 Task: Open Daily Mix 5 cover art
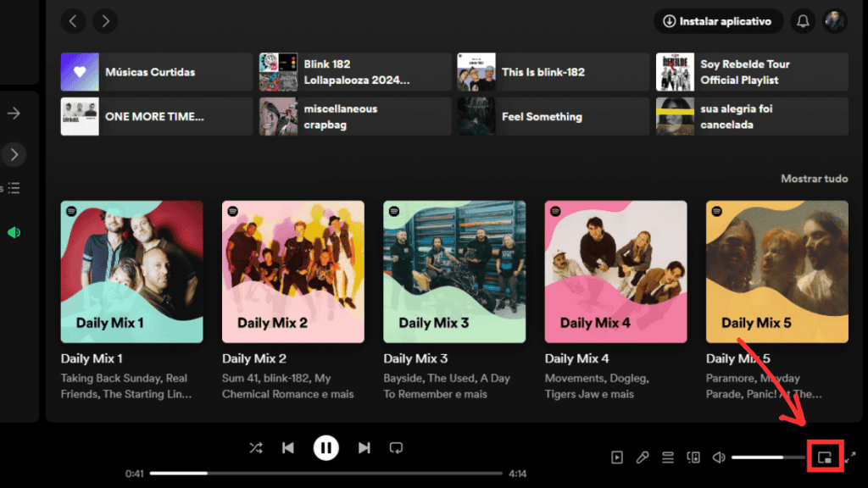pyautogui.click(x=776, y=272)
